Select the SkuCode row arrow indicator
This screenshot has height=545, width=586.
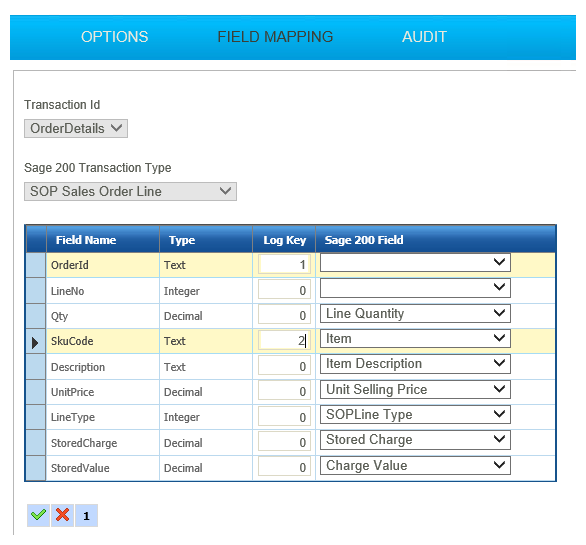[x=36, y=342]
